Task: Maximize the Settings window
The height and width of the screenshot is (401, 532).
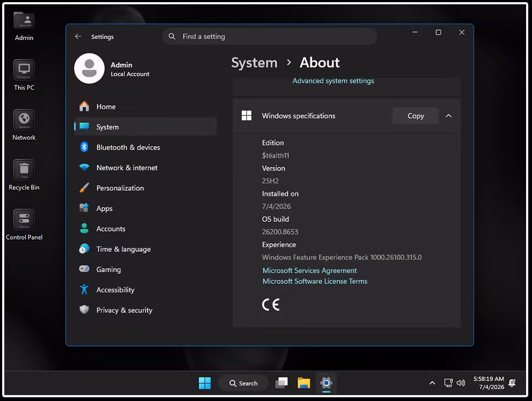Action: click(x=438, y=32)
